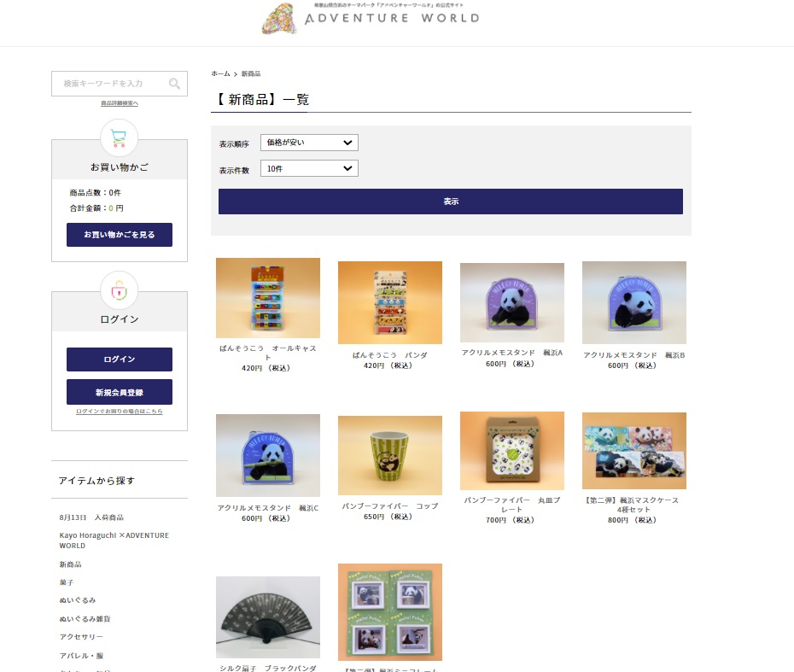Viewport: 794px width, 672px height.
Task: Click the Adventure World logo
Action: click(371, 19)
